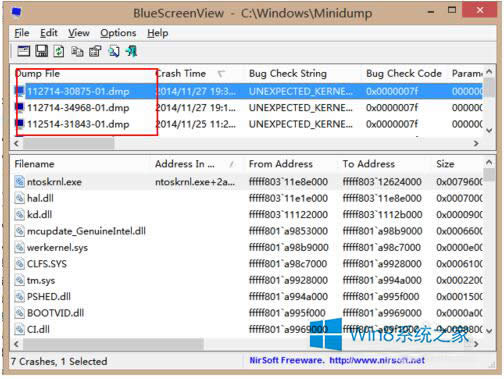Click the Exit toolbar icon
The width and height of the screenshot is (504, 379).
[132, 51]
